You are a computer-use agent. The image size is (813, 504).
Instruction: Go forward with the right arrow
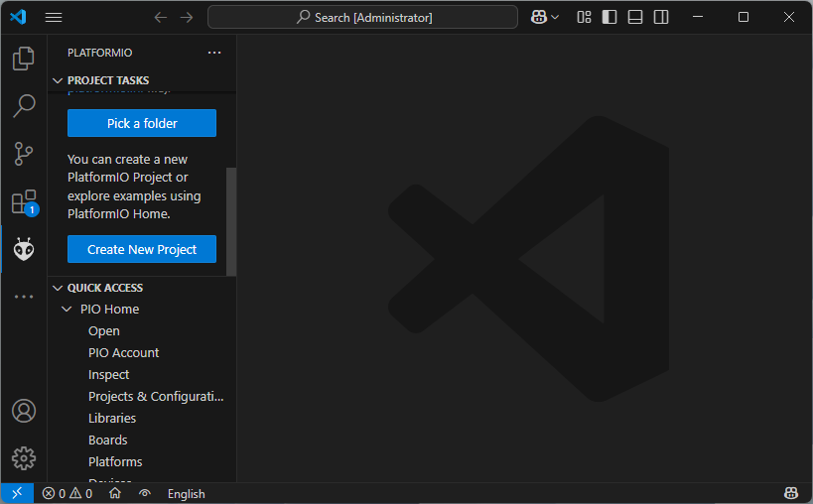pyautogui.click(x=187, y=18)
